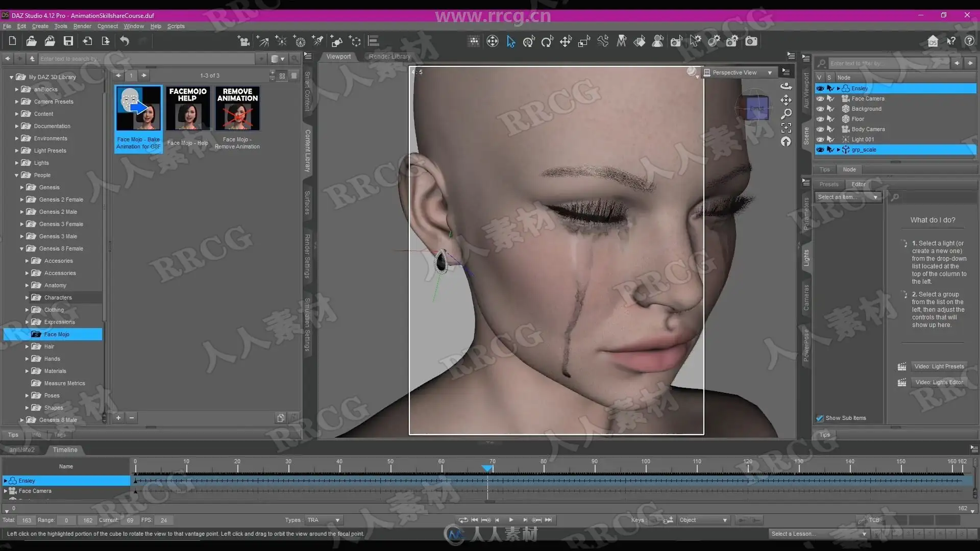980x551 pixels.
Task: Click the Render camera icon
Action: tap(751, 41)
